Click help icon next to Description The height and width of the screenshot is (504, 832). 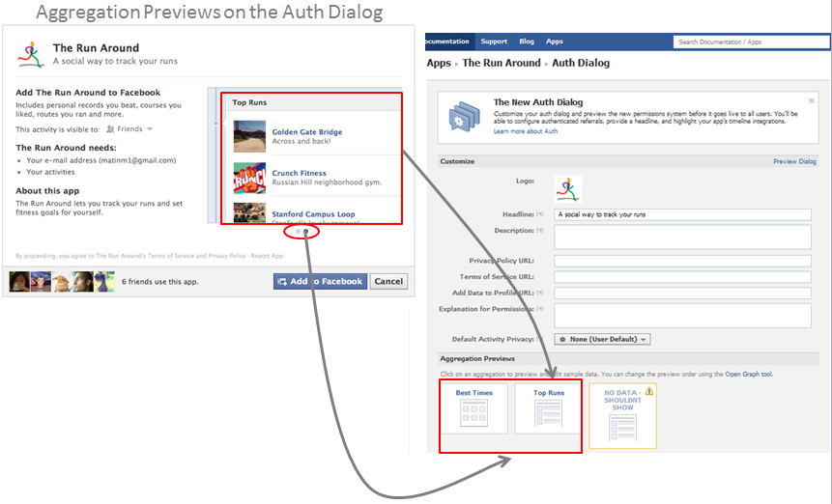[540, 231]
